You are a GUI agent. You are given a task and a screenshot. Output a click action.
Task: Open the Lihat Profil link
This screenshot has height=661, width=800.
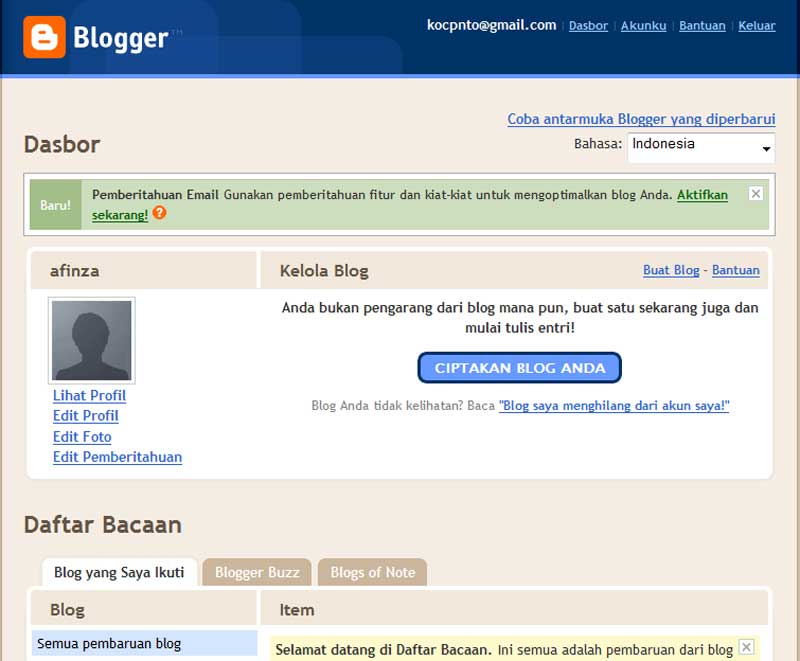point(89,395)
